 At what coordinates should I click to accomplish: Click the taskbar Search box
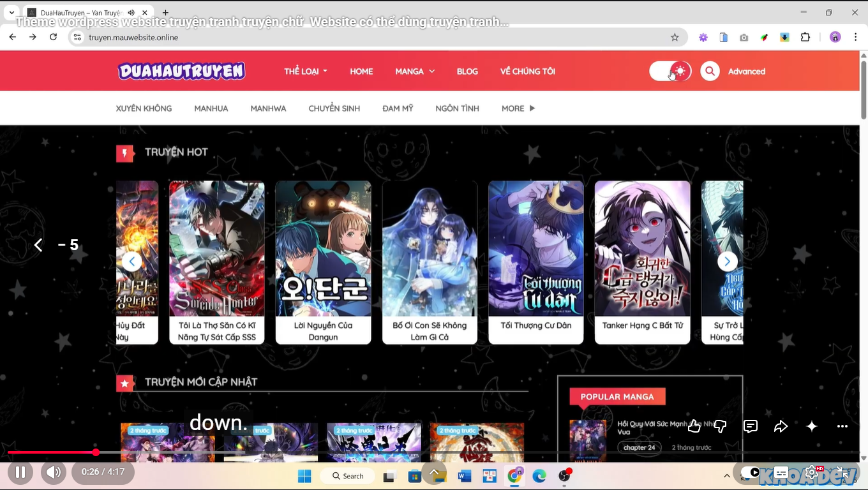click(x=348, y=476)
